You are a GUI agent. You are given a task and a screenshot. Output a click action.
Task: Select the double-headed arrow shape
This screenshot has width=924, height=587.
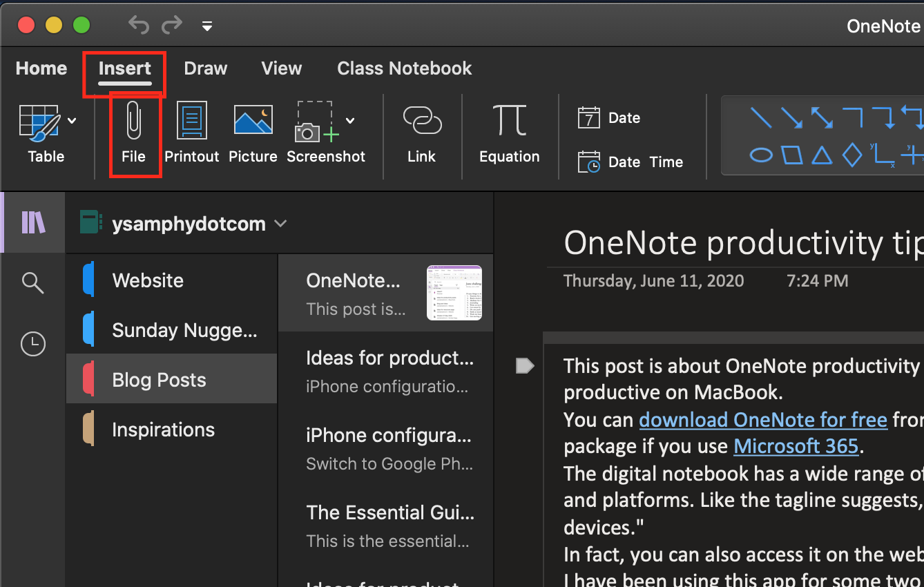tap(822, 117)
